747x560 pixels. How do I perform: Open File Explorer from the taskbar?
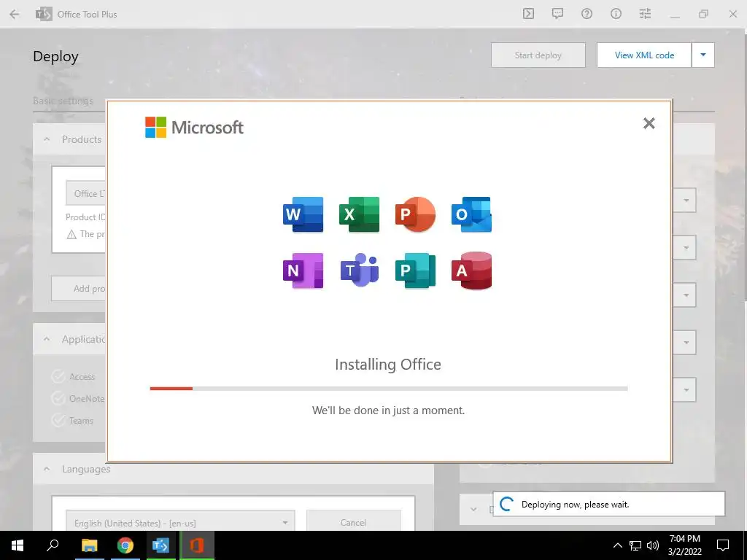point(90,545)
